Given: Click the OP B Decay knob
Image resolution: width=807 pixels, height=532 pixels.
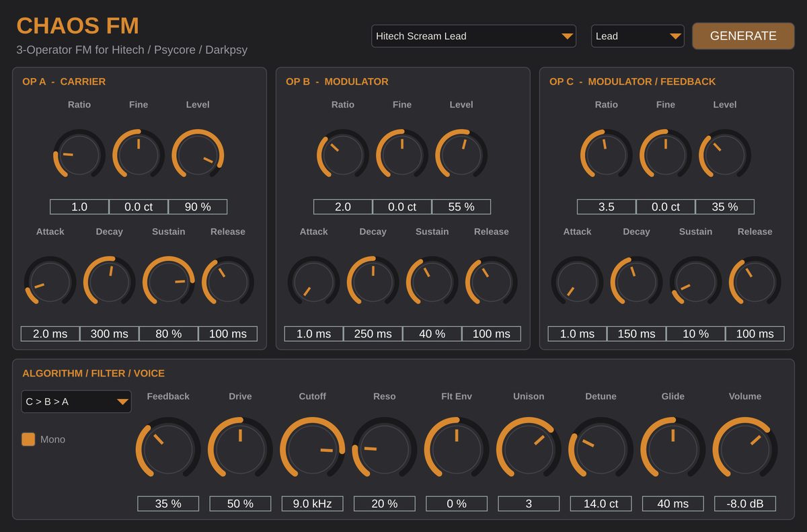Looking at the screenshot, I should [373, 282].
